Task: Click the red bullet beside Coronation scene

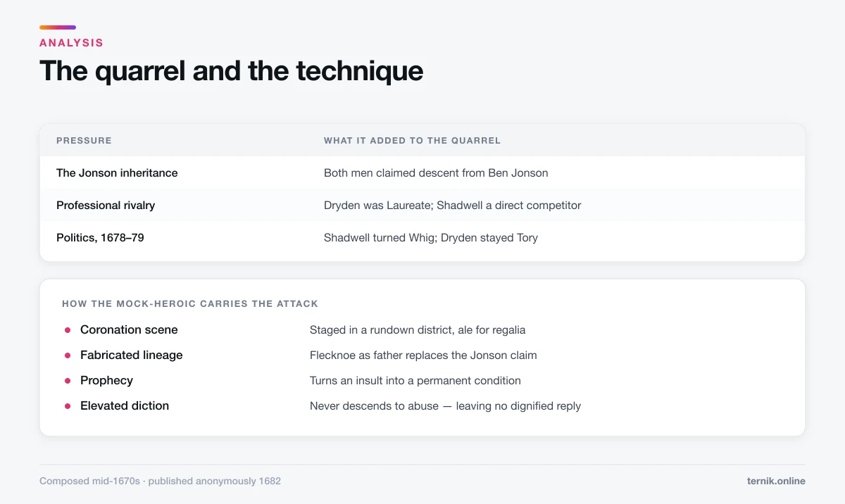Action: pyautogui.click(x=68, y=330)
